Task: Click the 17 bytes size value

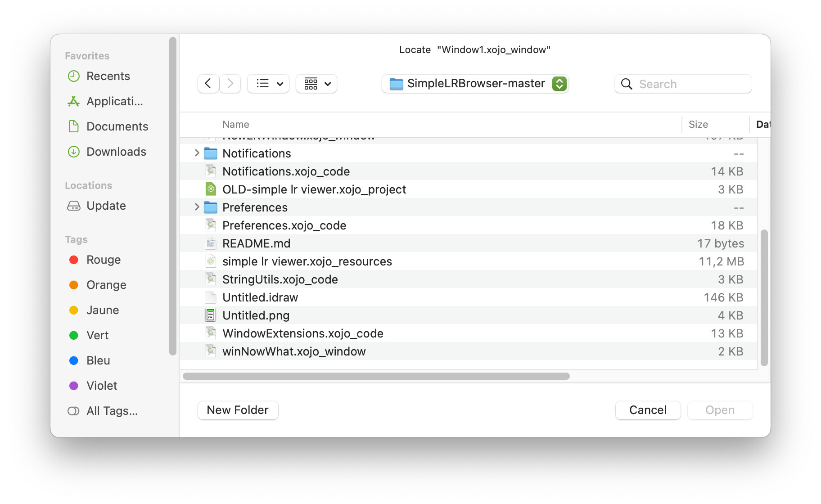Action: [x=721, y=243]
